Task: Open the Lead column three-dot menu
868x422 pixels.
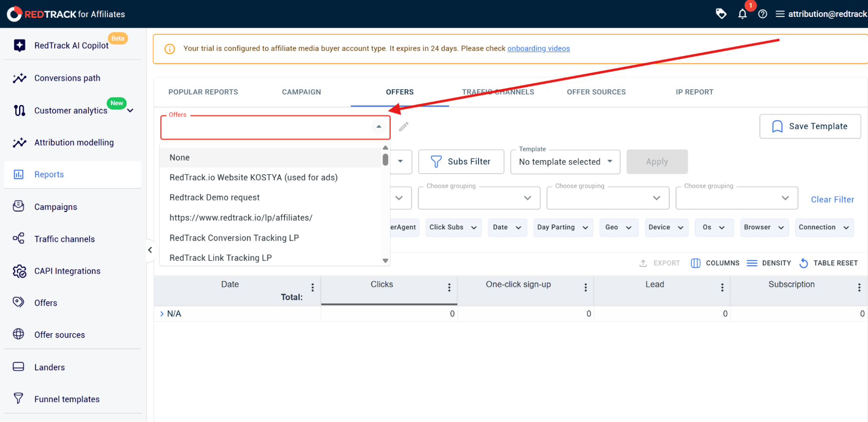Action: pos(723,288)
